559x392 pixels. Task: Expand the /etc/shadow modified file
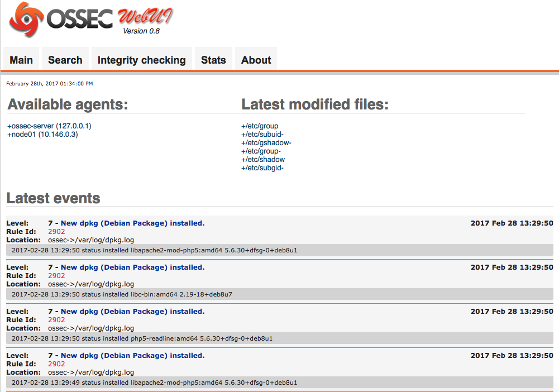(x=262, y=159)
